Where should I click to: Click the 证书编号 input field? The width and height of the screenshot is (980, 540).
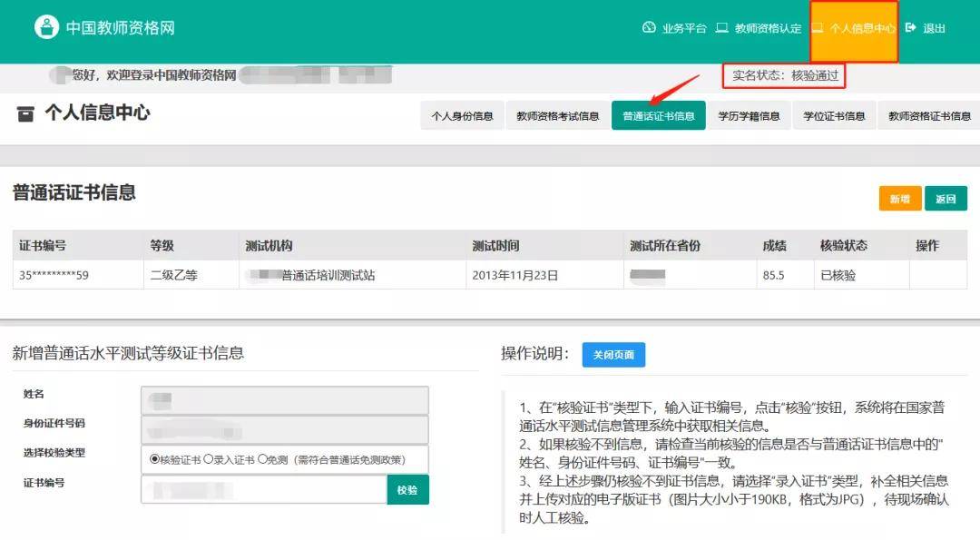tap(264, 490)
